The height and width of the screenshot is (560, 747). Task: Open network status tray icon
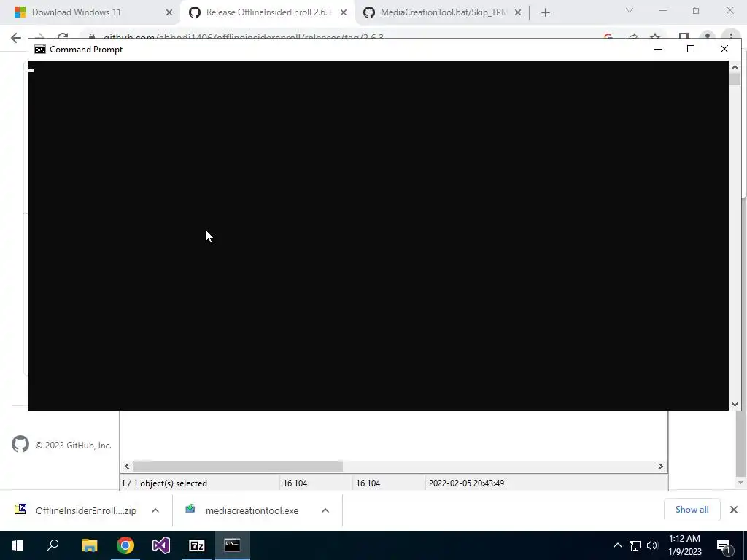click(x=635, y=545)
